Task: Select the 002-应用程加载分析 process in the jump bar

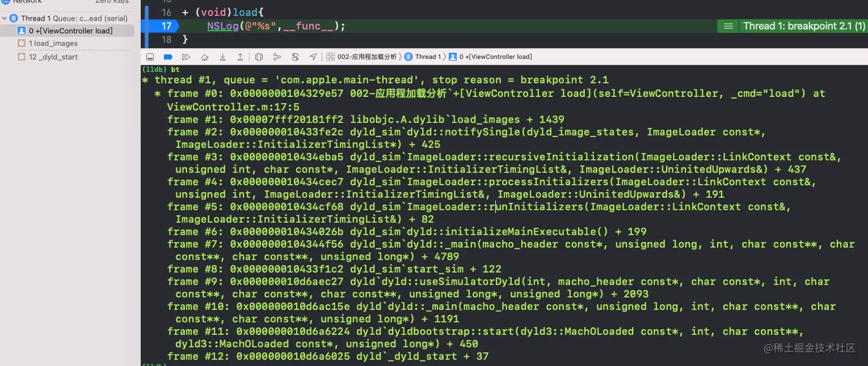Action: (x=361, y=57)
